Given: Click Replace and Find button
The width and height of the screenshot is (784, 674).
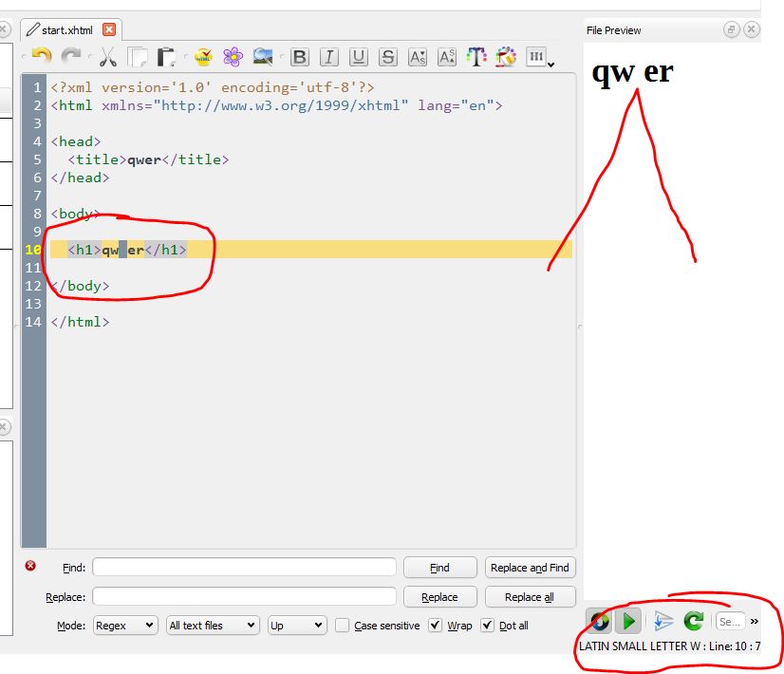Looking at the screenshot, I should [x=530, y=568].
